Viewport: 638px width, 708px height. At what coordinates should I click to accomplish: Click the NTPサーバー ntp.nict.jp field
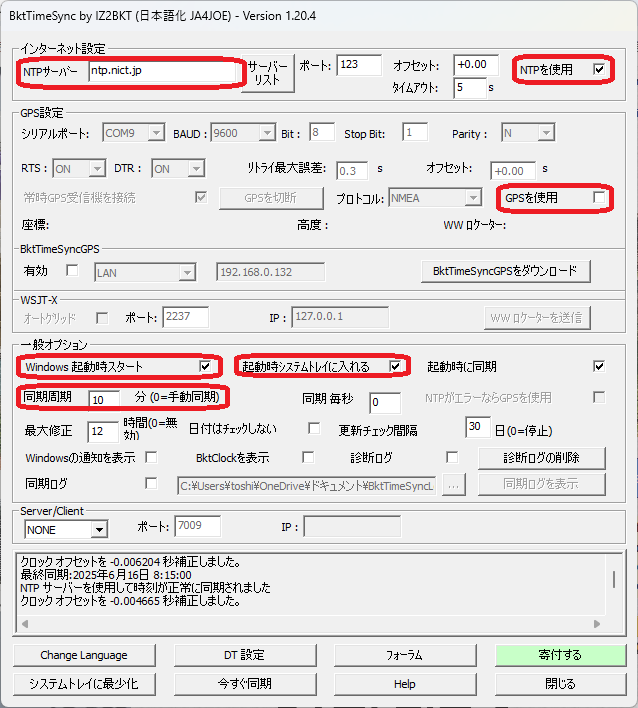coord(162,71)
